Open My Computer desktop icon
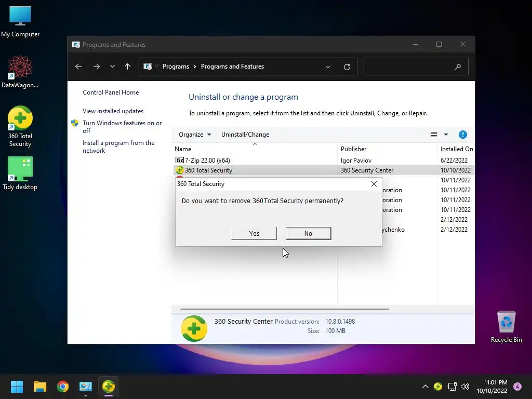Image resolution: width=532 pixels, height=399 pixels. [x=20, y=22]
